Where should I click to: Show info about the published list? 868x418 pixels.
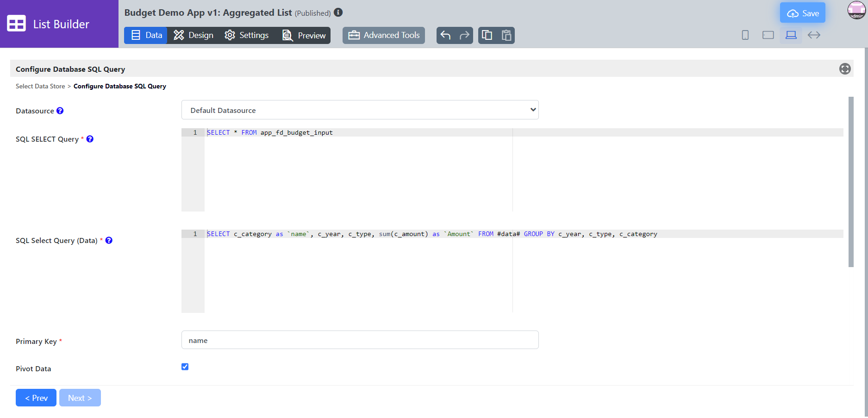tap(338, 12)
